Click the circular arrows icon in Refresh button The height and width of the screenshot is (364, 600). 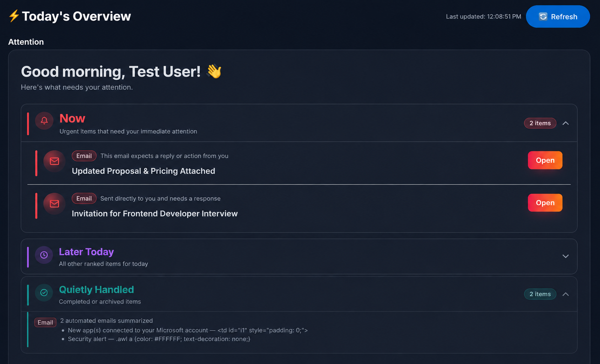tap(543, 16)
